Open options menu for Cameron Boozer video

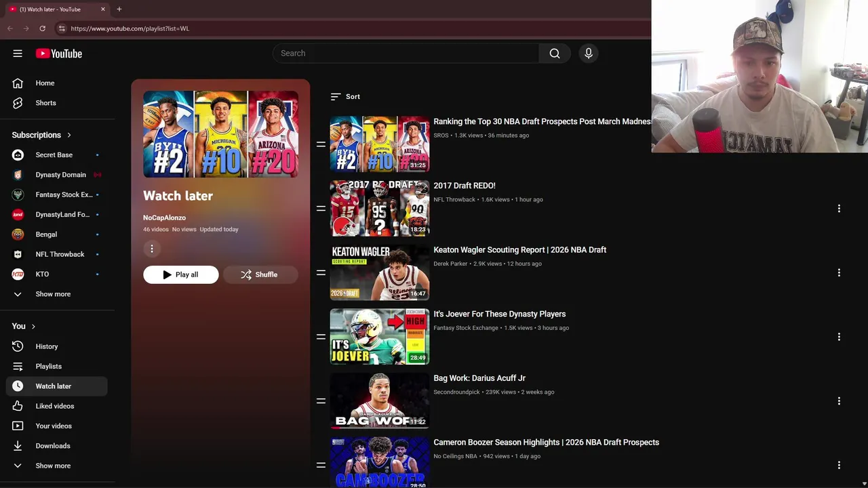click(x=839, y=465)
